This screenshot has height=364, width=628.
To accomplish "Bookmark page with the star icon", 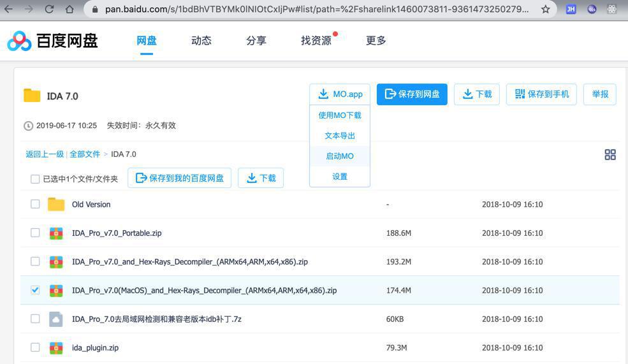I will click(x=545, y=9).
